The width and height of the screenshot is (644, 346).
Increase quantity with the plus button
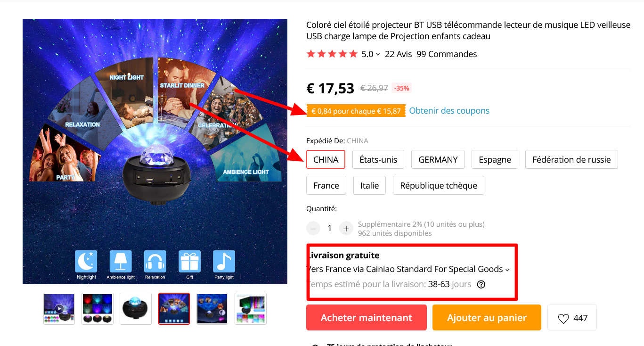click(346, 228)
